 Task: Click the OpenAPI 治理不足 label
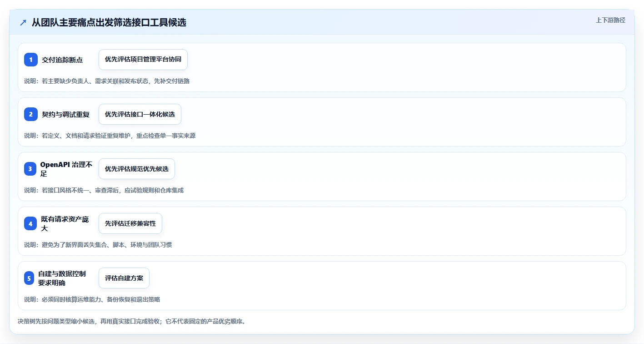66,169
